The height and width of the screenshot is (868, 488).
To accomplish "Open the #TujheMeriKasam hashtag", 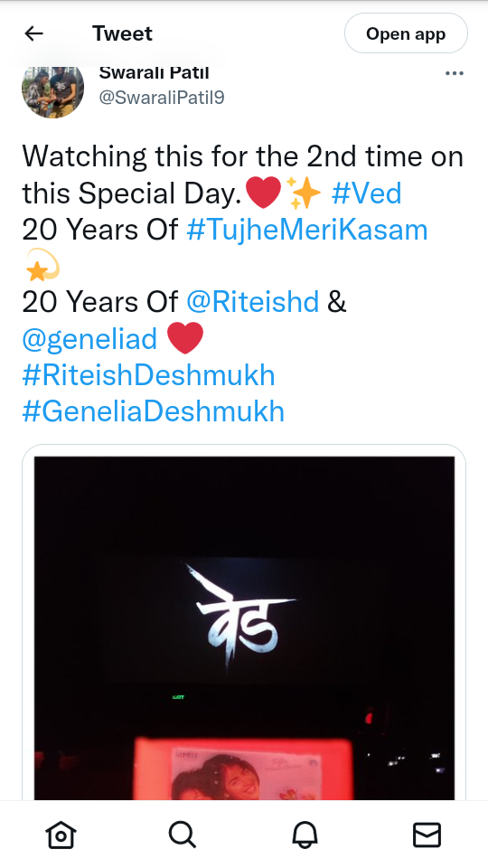I will [307, 229].
